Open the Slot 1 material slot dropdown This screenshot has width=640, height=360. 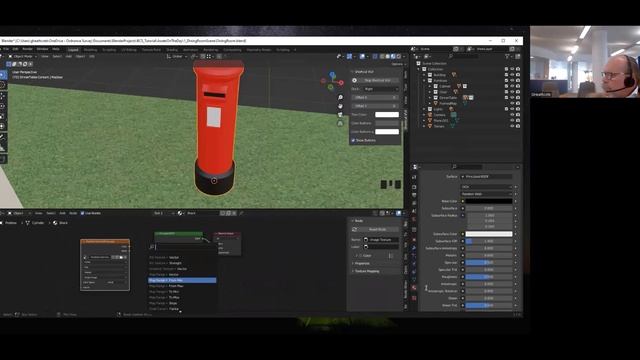[164, 213]
